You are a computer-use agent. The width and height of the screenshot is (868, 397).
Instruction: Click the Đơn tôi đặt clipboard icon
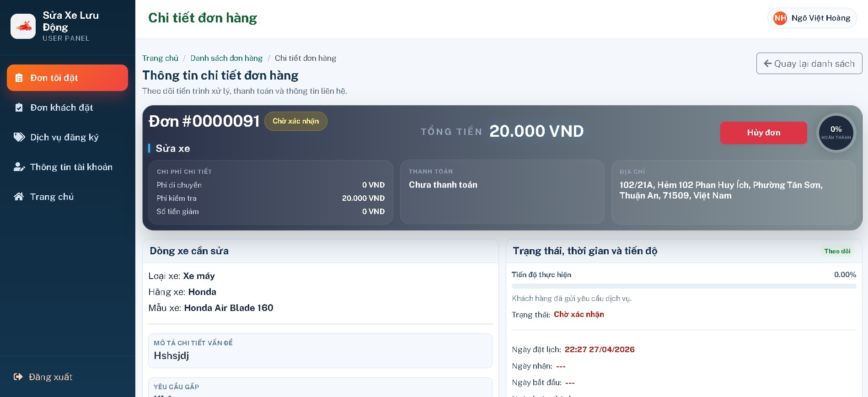point(19,78)
